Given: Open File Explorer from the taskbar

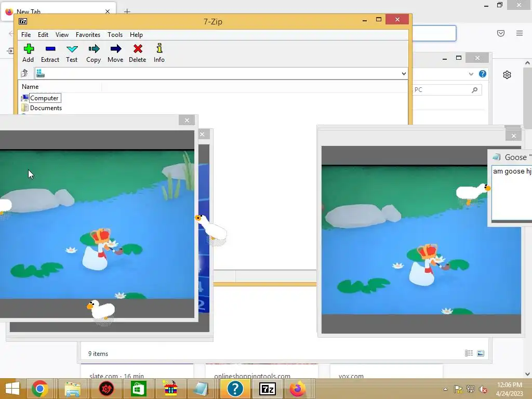Looking at the screenshot, I should pyautogui.click(x=73, y=389).
